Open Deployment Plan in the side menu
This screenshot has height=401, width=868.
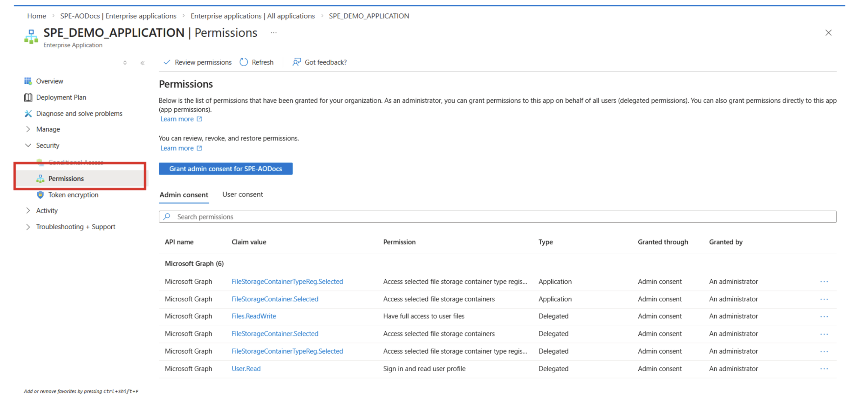click(x=61, y=97)
